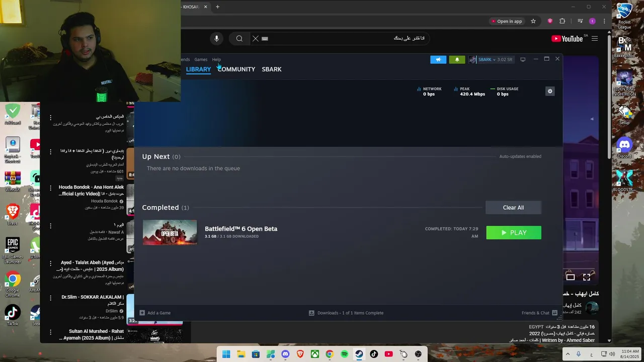Expand system tray hidden icons chevron
This screenshot has width=644, height=362.
point(568,354)
